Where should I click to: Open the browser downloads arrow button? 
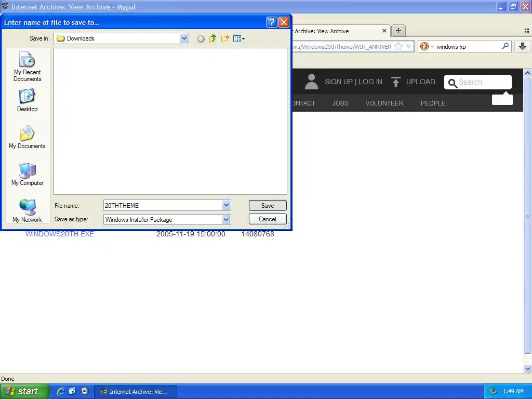pyautogui.click(x=523, y=46)
